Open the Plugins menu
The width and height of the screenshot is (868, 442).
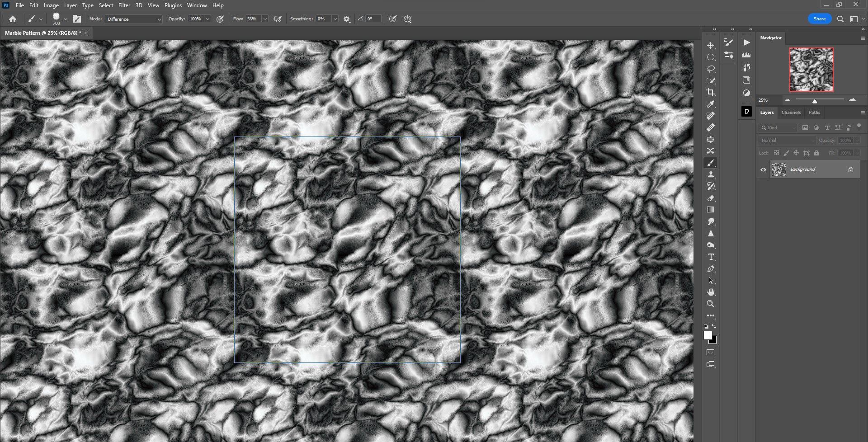click(x=173, y=5)
